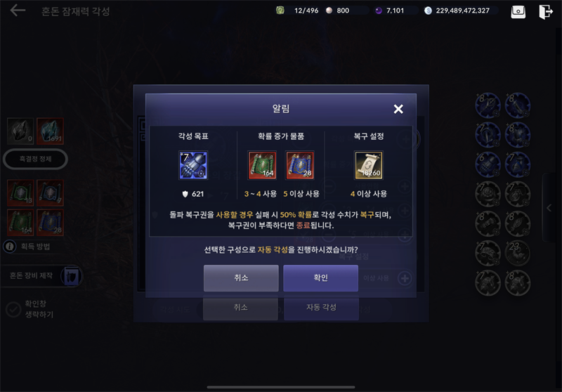Click the green scroll icon showing 164
This screenshot has width=562, height=392.
[262, 165]
